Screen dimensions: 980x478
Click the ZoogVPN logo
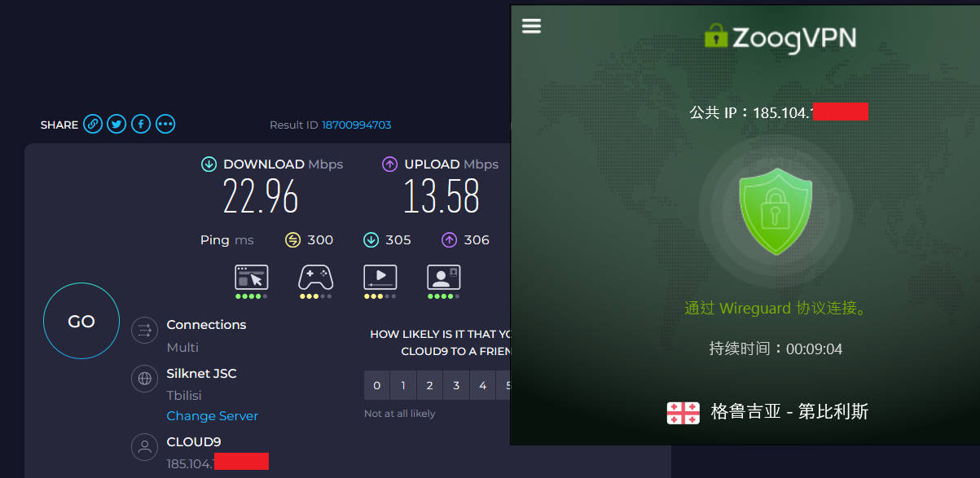pyautogui.click(x=780, y=37)
